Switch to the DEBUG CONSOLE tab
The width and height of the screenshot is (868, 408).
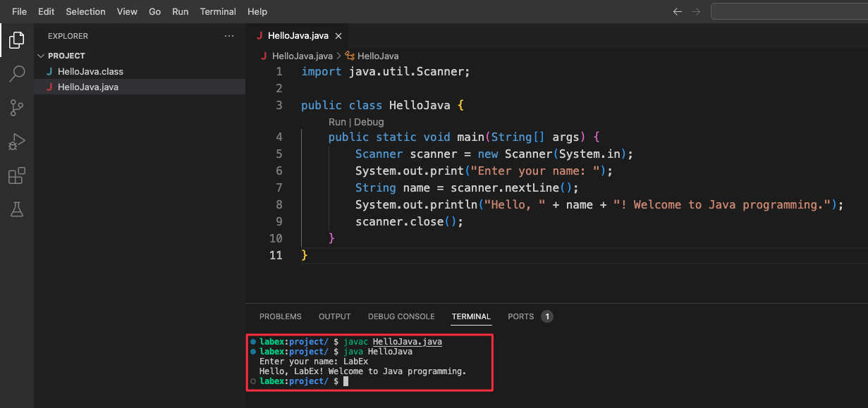click(x=401, y=316)
